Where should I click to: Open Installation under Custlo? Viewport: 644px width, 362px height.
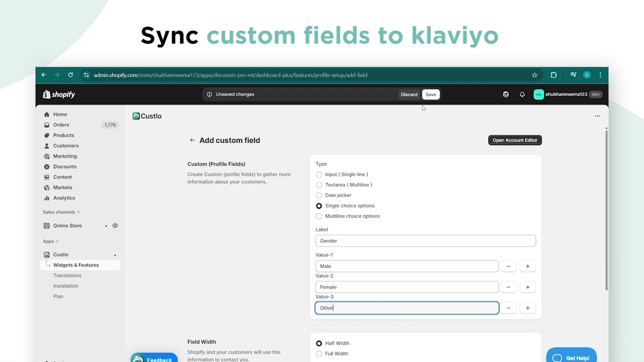click(x=66, y=286)
